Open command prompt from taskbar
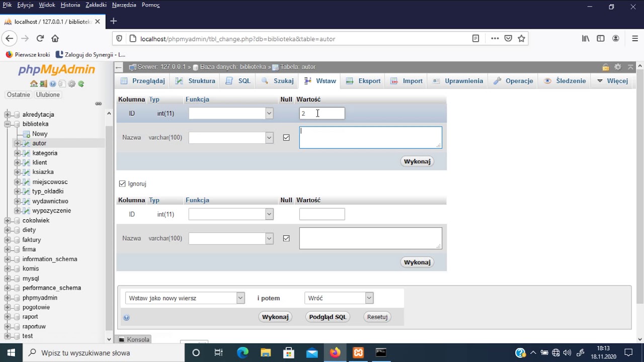This screenshot has width=644, height=362. (x=381, y=352)
